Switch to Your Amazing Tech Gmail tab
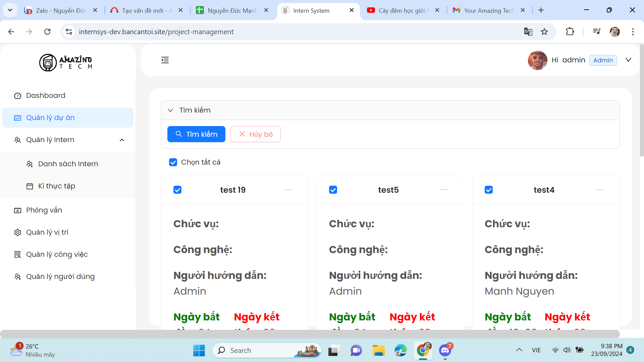 [488, 10]
